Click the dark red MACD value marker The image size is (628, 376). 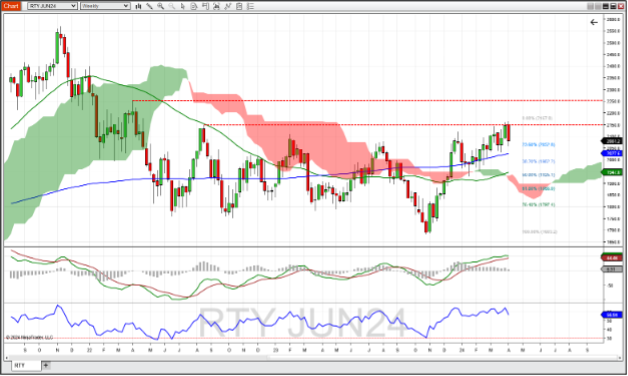click(612, 258)
